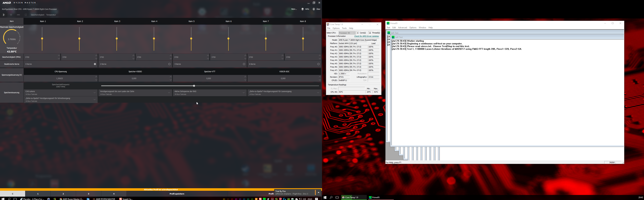Open the Outlook taskbar icon

coord(88,199)
